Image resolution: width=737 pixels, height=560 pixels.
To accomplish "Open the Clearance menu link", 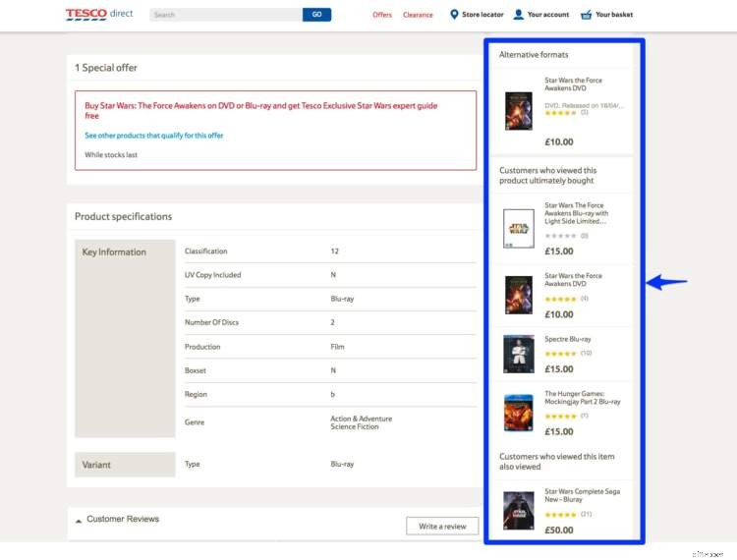I will coord(418,15).
